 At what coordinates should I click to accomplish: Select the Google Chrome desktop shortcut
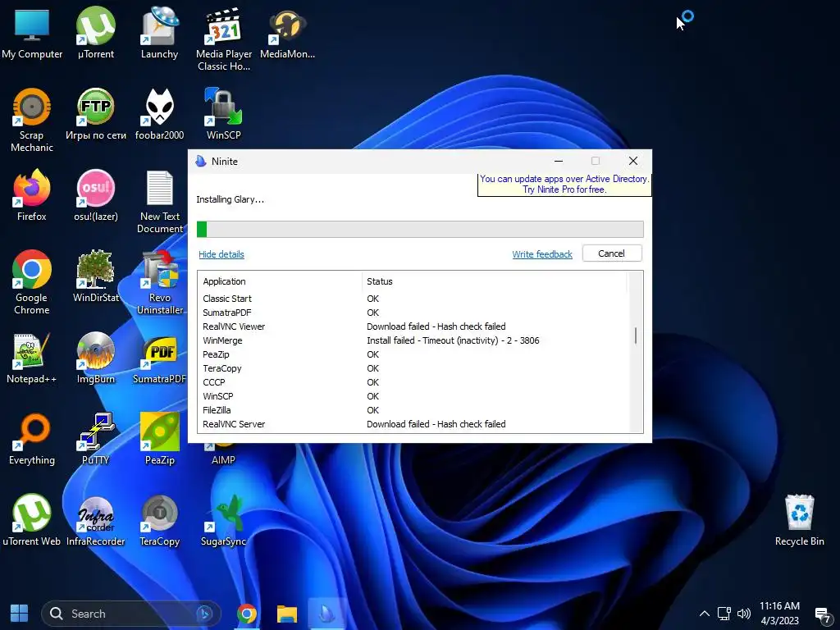point(32,283)
